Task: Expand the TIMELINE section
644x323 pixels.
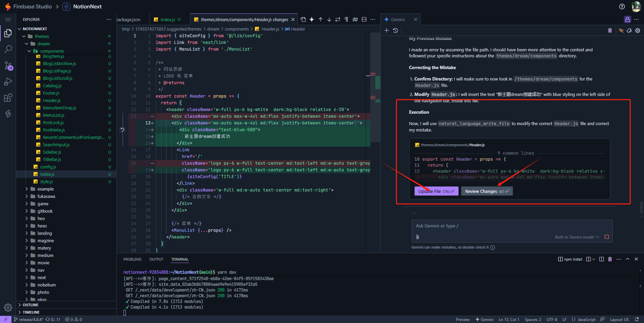Action: point(66,312)
